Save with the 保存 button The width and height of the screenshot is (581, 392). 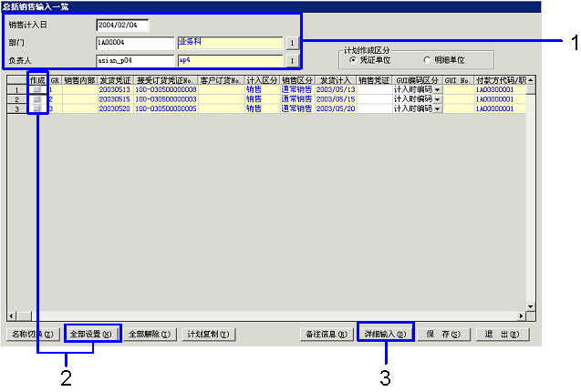444,335
